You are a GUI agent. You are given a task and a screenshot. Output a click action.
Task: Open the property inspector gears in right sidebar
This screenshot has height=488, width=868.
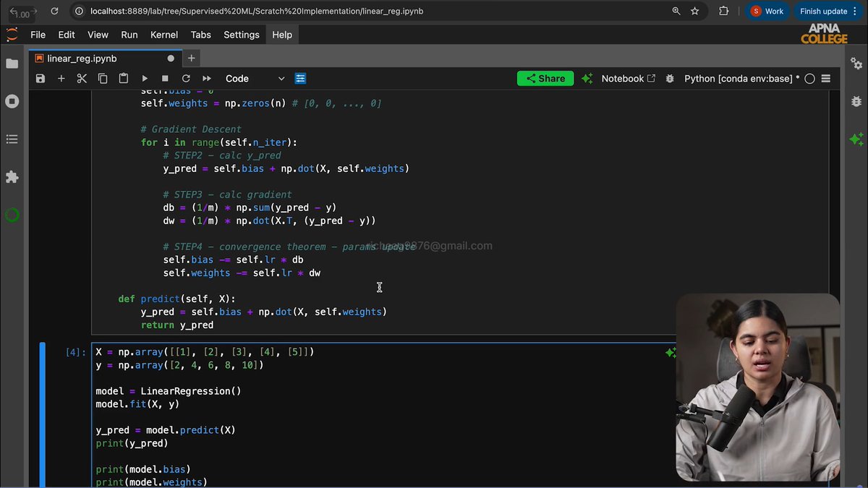coord(856,64)
